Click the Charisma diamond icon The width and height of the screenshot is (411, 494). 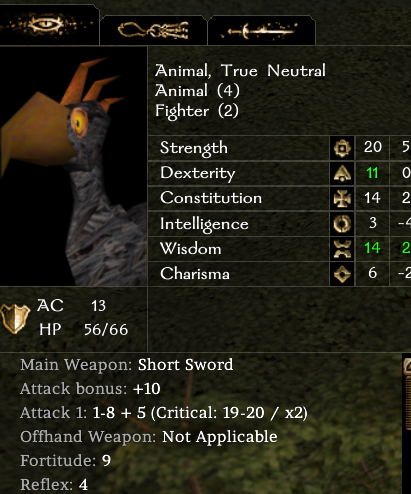click(342, 274)
